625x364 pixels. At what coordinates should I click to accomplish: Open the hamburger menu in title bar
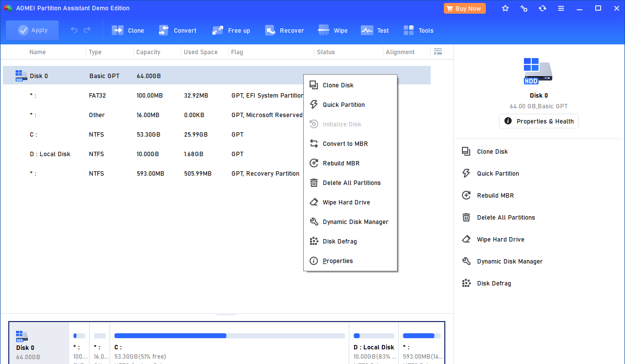pos(561,8)
